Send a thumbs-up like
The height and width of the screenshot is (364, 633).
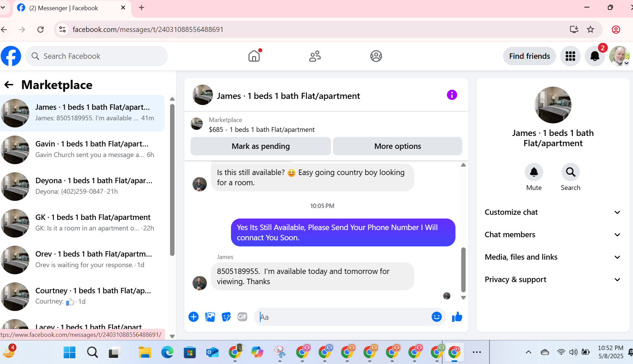[457, 317]
